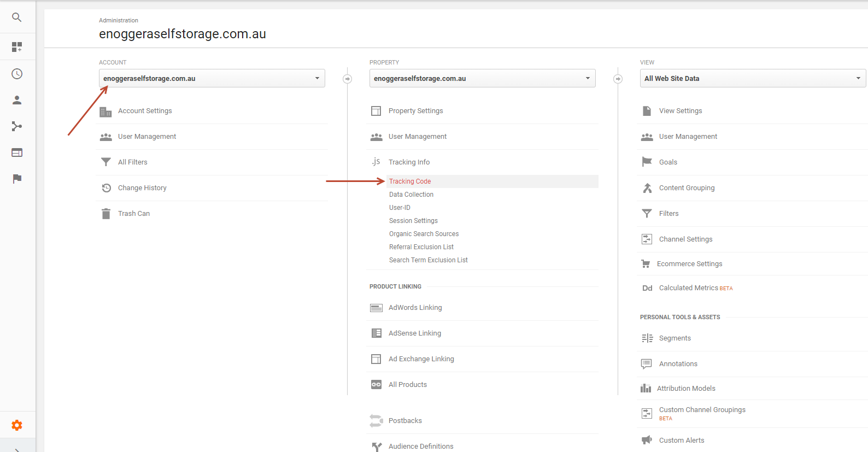The image size is (868, 452).
Task: Open Conversions flag icon in sidebar
Action: point(17,179)
